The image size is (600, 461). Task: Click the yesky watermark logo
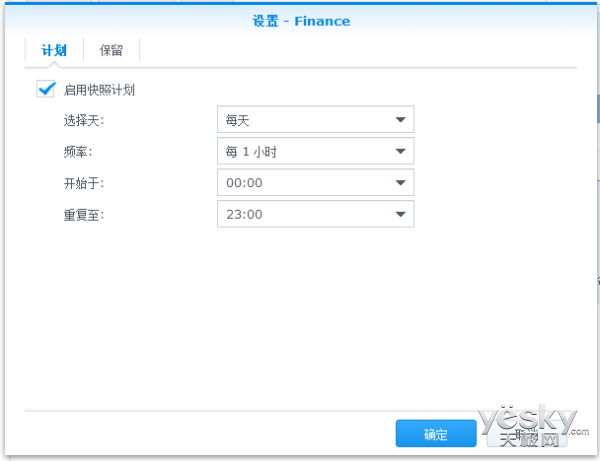pos(529,422)
